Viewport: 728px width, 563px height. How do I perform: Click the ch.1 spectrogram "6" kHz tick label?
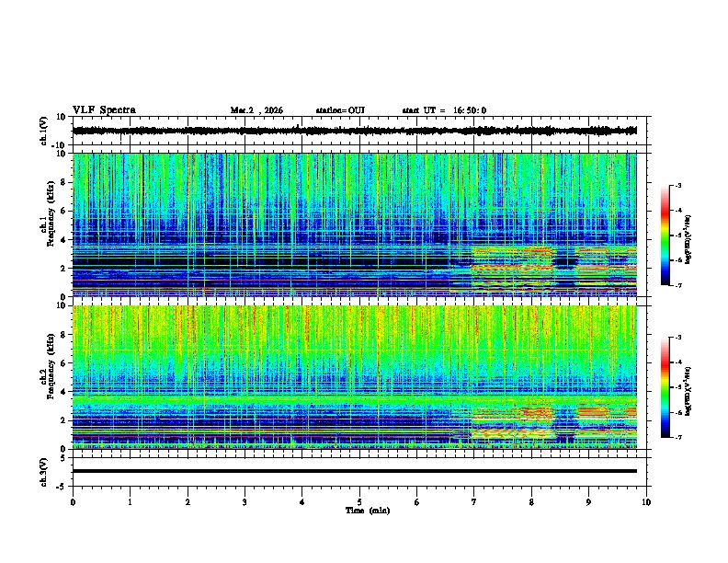point(63,211)
